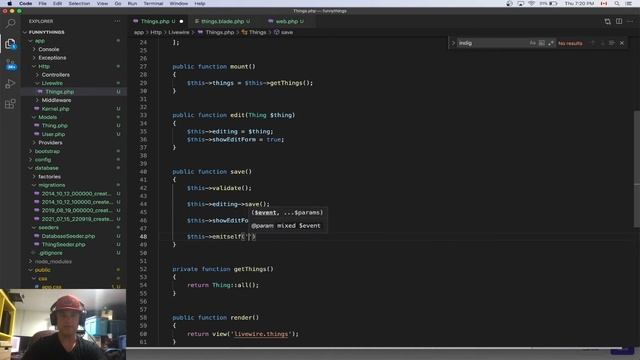This screenshot has width=640, height=360.
Task: Toggle find in selection
Action: [x=611, y=43]
